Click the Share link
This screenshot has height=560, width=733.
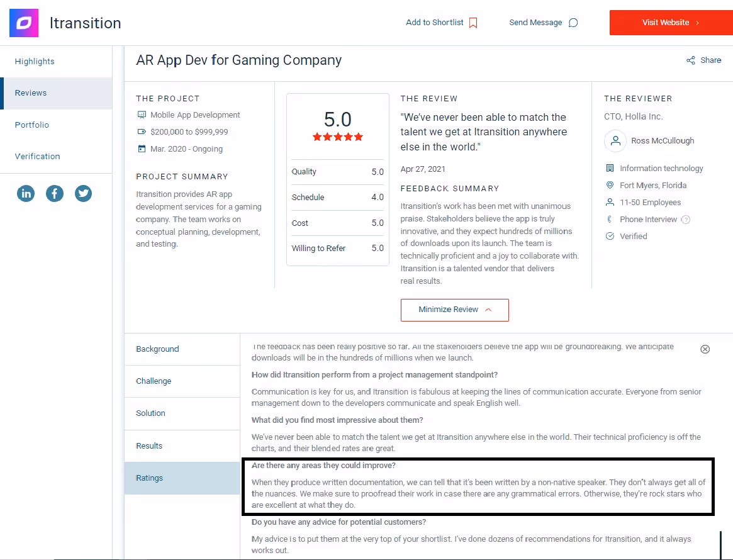pyautogui.click(x=710, y=60)
